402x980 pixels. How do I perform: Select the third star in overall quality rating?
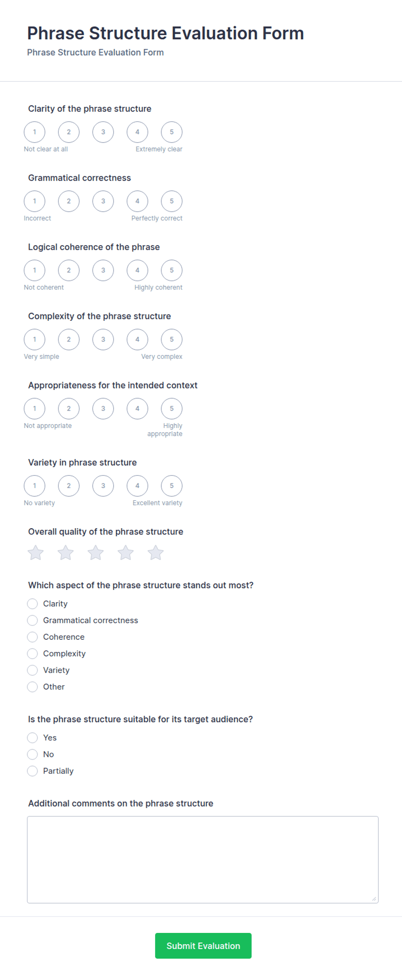point(96,552)
